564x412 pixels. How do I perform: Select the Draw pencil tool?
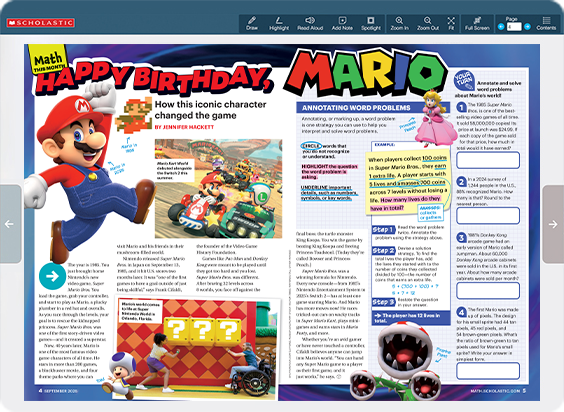tap(252, 24)
